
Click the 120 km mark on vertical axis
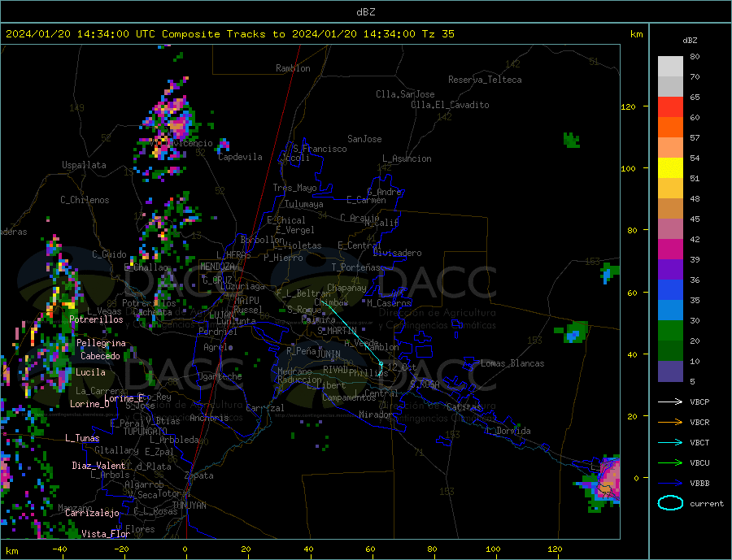[629, 106]
